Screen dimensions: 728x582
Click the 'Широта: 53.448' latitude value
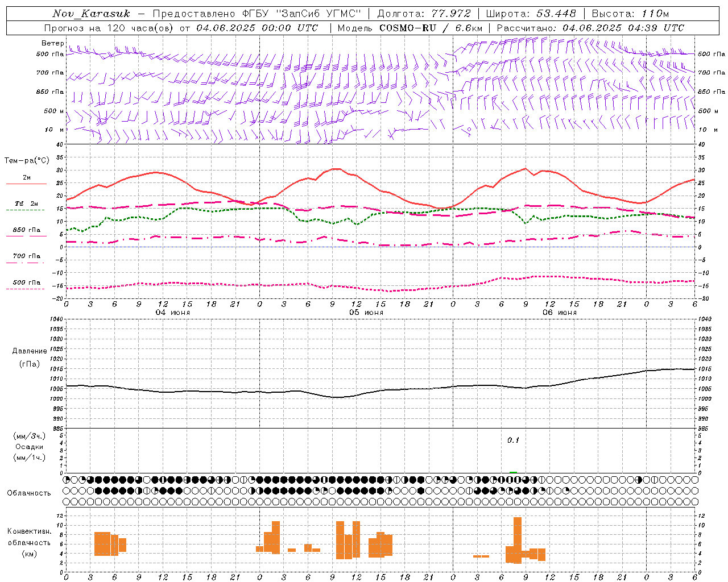(531, 14)
